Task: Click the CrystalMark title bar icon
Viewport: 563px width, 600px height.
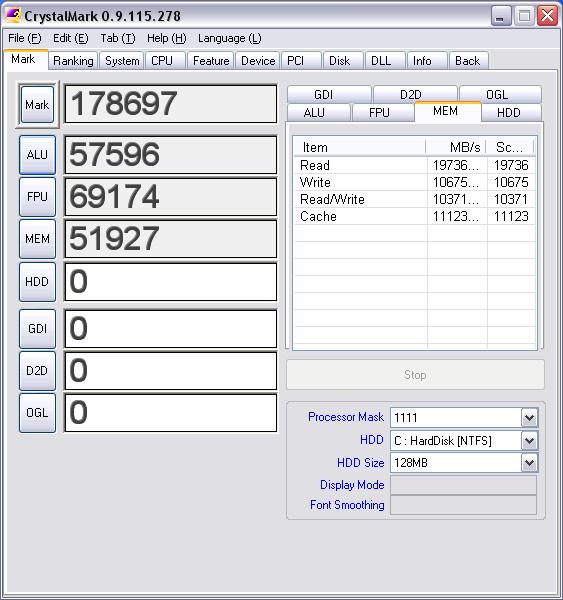Action: (13, 15)
